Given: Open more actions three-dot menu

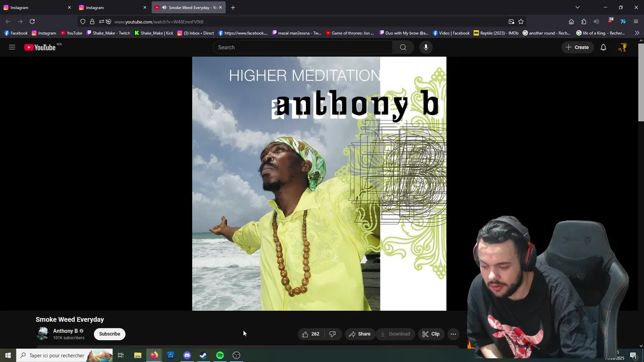Looking at the screenshot, I should (453, 334).
